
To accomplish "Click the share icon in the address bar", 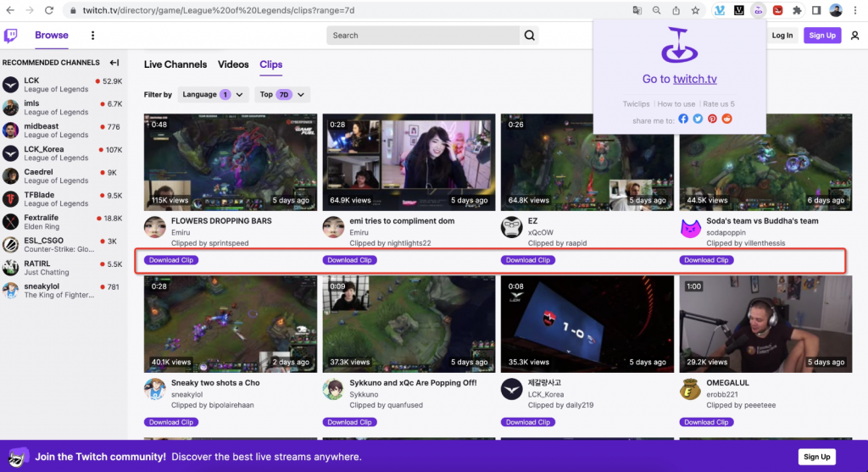I will coord(676,10).
